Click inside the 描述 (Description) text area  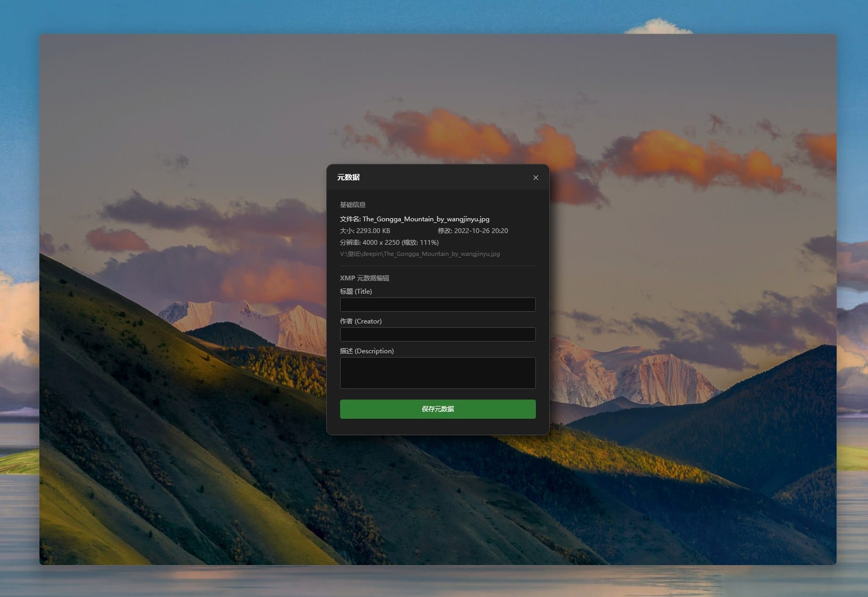point(437,373)
